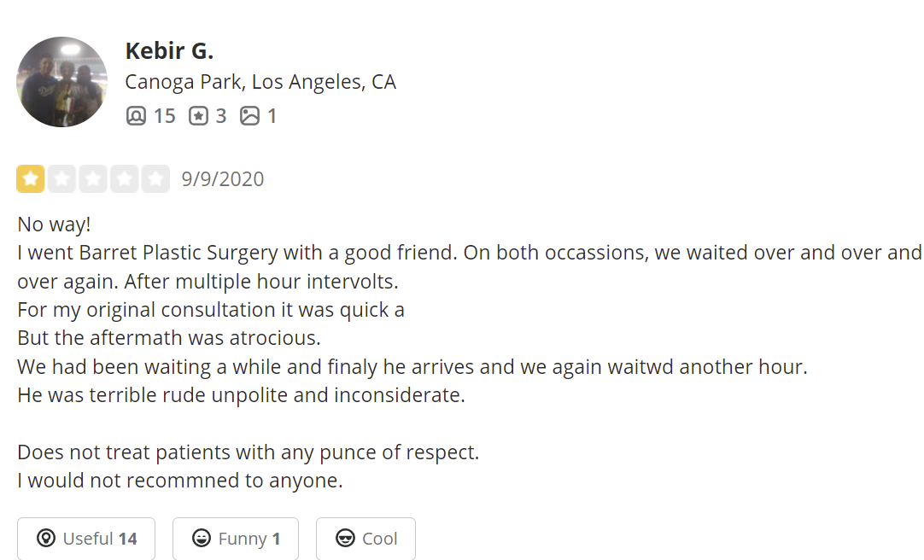Image resolution: width=924 pixels, height=560 pixels.
Task: Click the friends number 15
Action: 164,115
